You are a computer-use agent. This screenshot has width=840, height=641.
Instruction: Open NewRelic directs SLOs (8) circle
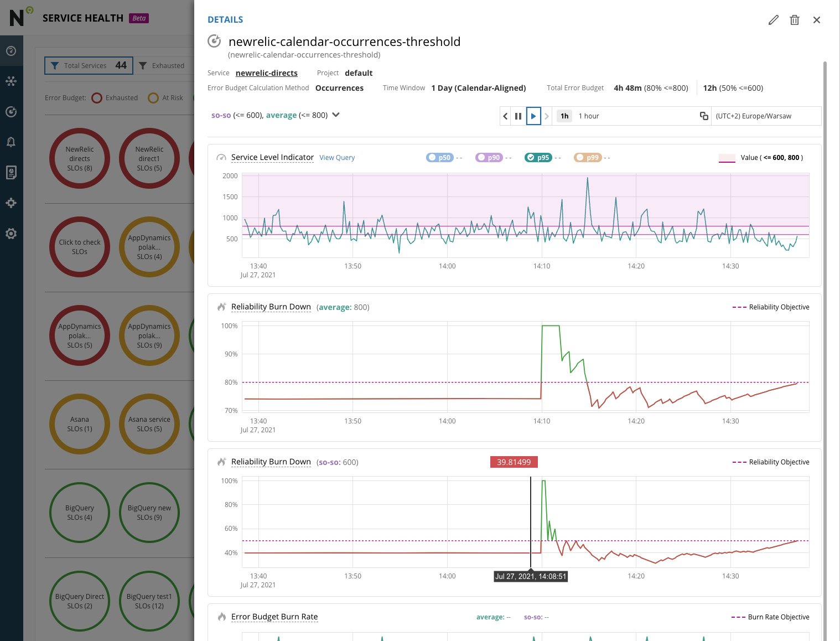tap(80, 158)
